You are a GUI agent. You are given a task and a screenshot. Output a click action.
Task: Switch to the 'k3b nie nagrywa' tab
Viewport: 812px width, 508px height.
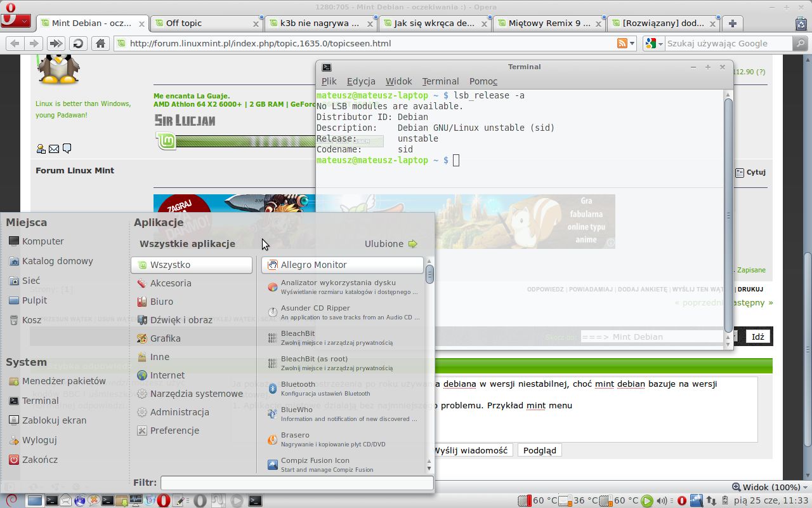321,23
